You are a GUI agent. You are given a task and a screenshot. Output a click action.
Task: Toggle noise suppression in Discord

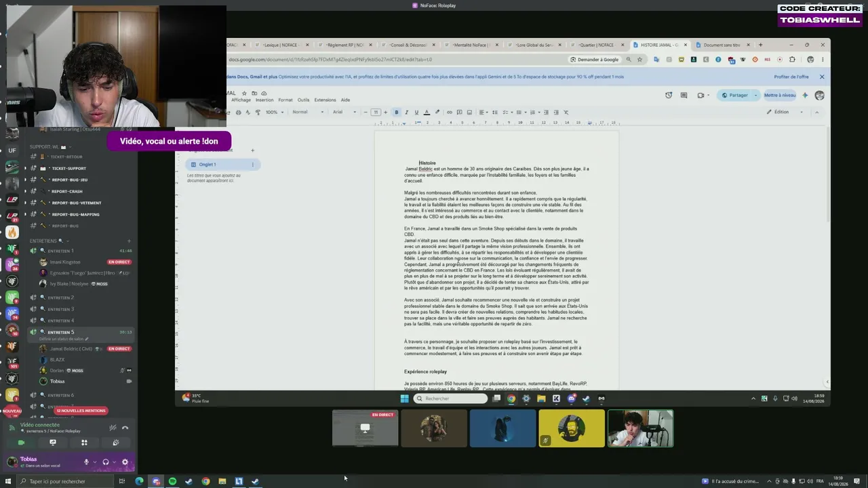[x=113, y=428]
